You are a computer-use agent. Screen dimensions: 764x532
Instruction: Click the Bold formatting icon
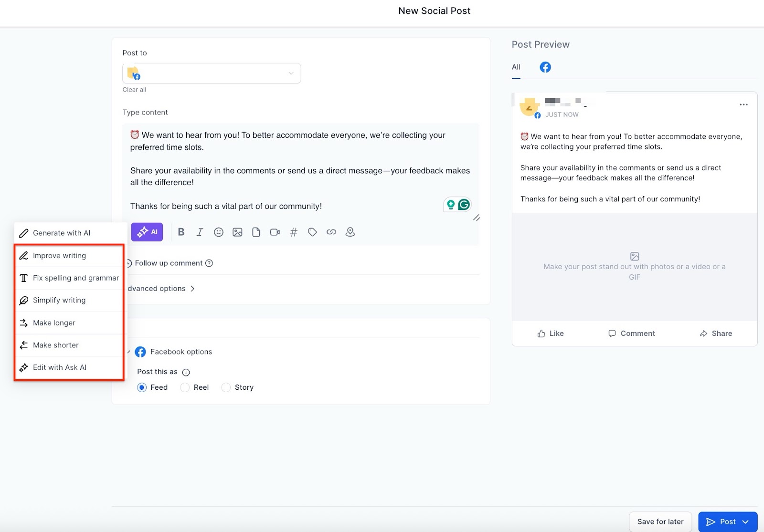[181, 232]
